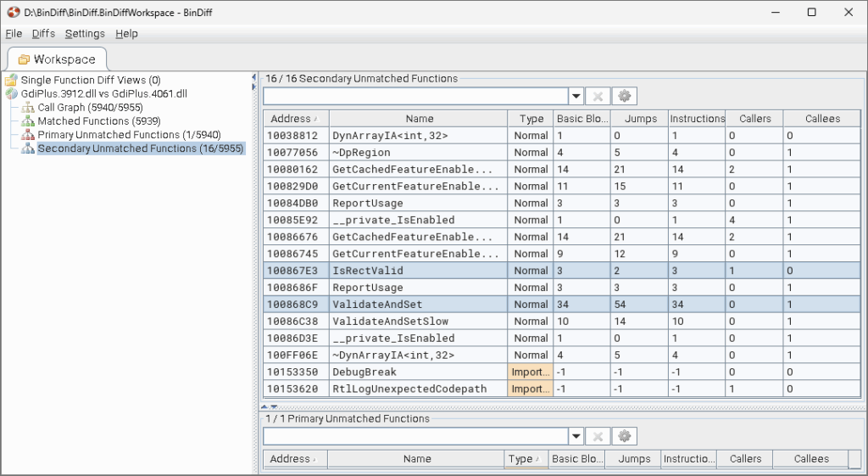868x476 pixels.
Task: Select ReportUsage row at 1008686F
Action: pyautogui.click(x=562, y=288)
